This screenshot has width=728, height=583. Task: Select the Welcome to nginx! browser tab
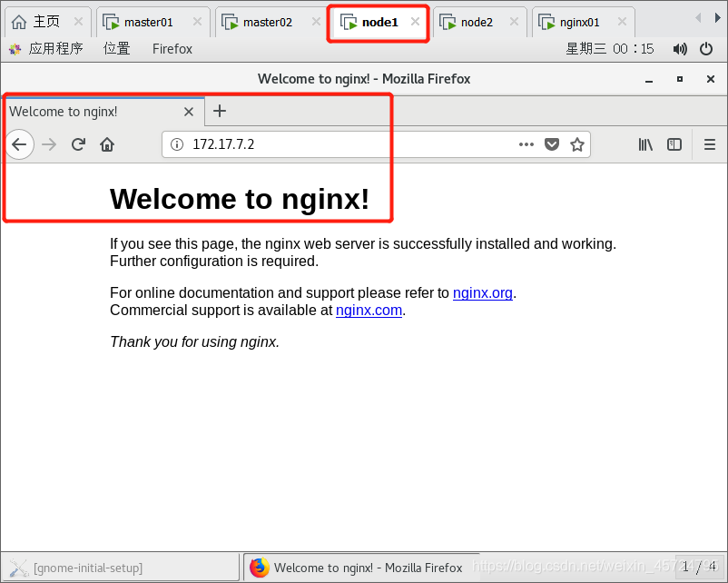(x=103, y=112)
